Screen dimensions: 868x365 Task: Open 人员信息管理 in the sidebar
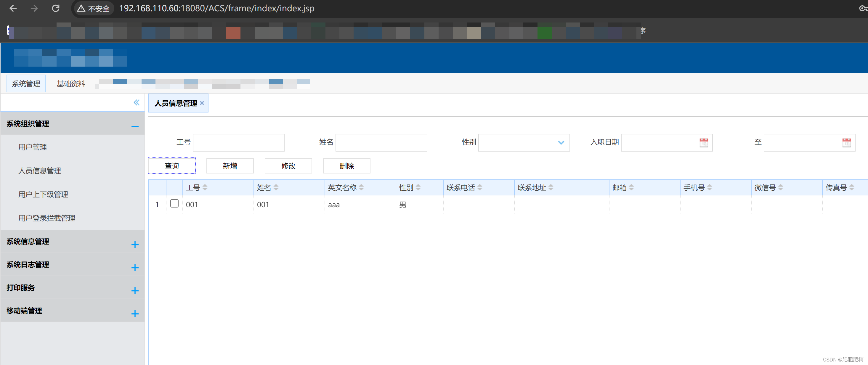(39, 171)
